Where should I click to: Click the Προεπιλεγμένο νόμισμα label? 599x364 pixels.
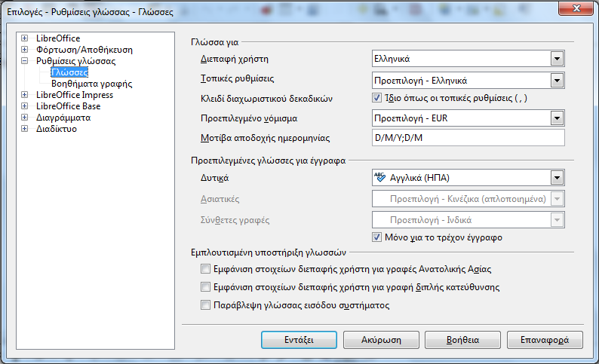click(x=249, y=118)
